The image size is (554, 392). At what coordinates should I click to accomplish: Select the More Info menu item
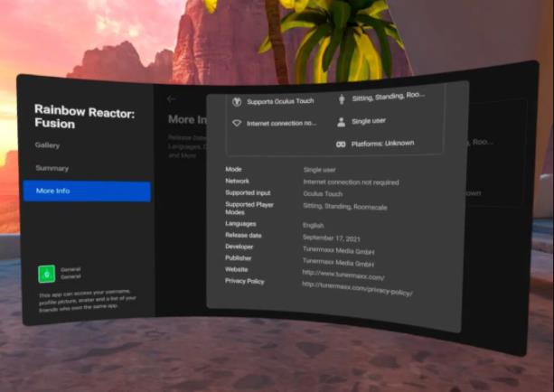[x=87, y=191]
